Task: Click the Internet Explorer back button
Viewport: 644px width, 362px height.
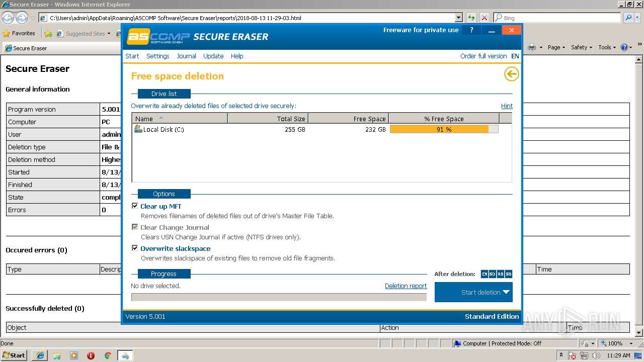Action: 8,18
